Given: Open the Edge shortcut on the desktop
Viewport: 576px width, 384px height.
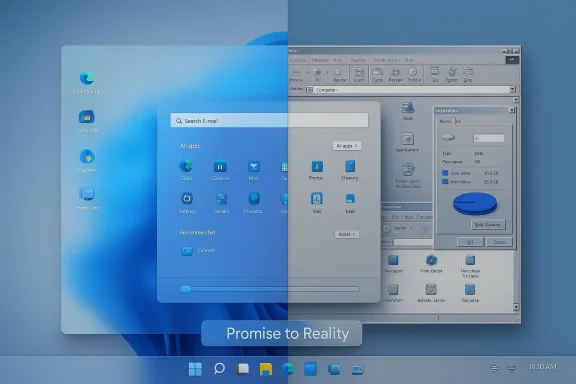Looking at the screenshot, I should point(87,78).
